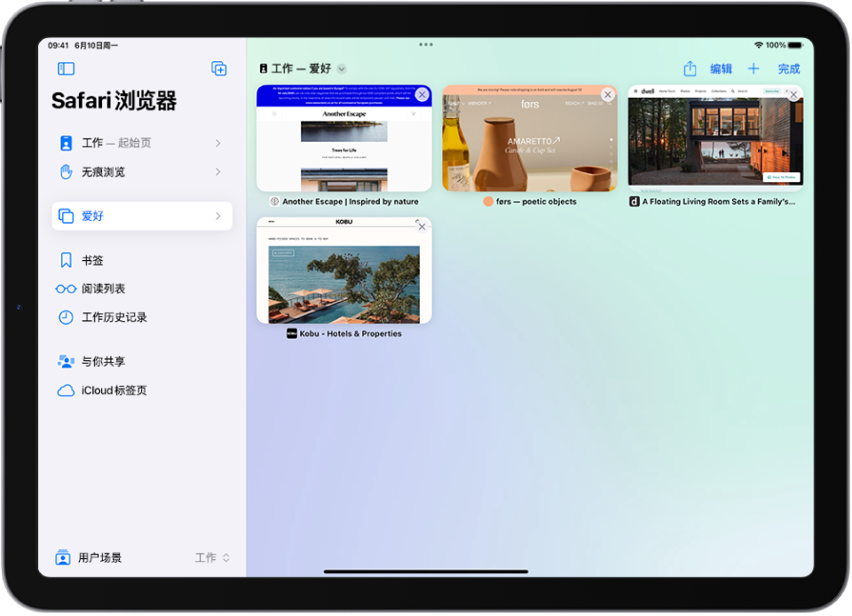The width and height of the screenshot is (852, 616).
Task: Tap the Wi-Fi status icon
Action: [x=759, y=45]
